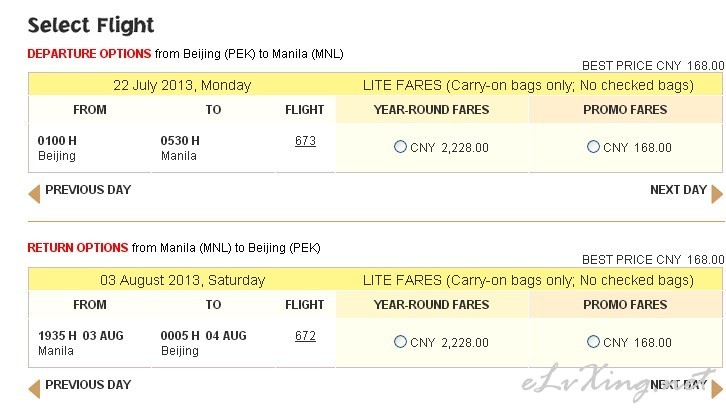Click departure YEAR-ROUND FARES column header
Image resolution: width=726 pixels, height=415 pixels.
coord(432,110)
